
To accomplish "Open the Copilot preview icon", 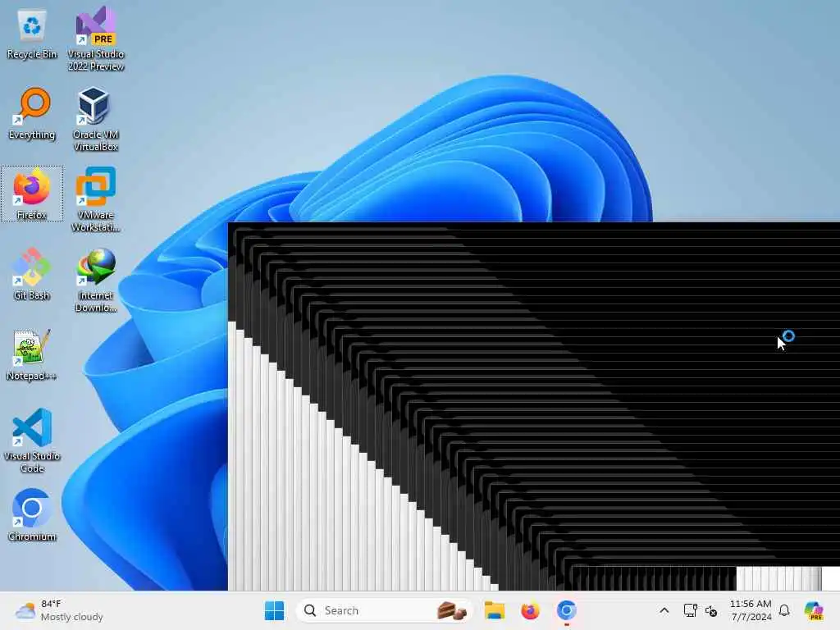I will [x=815, y=610].
